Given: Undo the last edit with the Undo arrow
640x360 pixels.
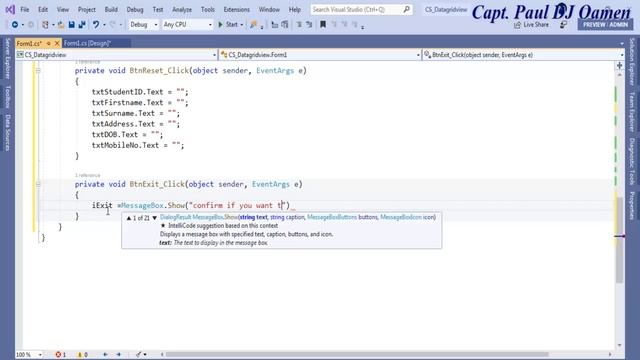Looking at the screenshot, I should point(96,25).
